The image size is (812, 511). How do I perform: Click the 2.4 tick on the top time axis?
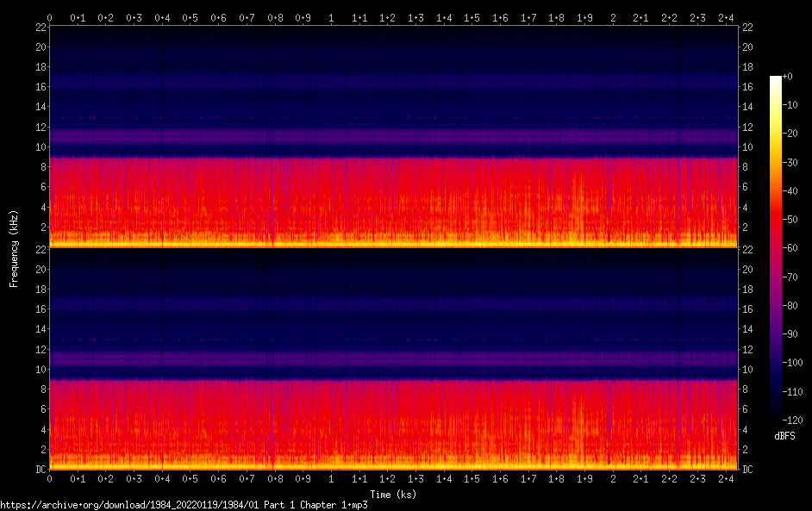pyautogui.click(x=726, y=17)
